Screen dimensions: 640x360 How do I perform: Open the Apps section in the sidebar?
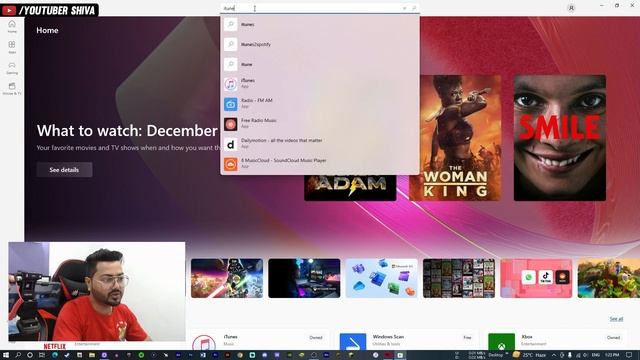click(x=12, y=47)
